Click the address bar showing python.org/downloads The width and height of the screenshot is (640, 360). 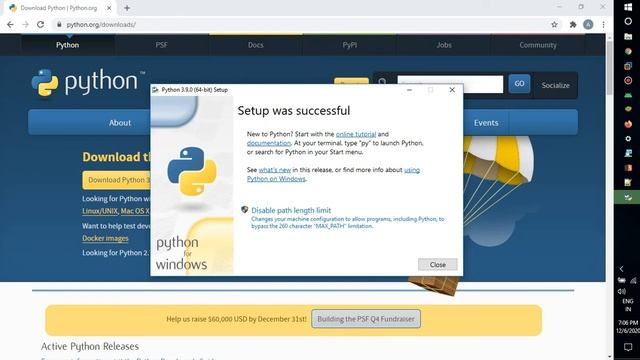pos(302,24)
